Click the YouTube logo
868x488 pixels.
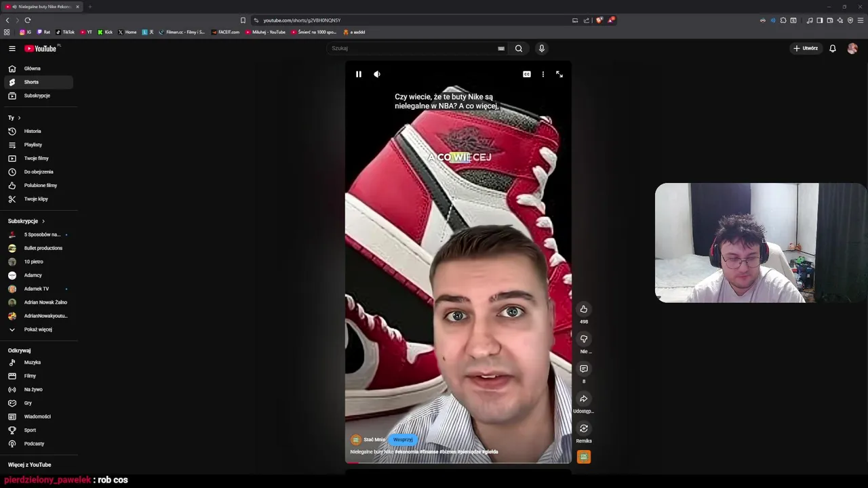[41, 48]
